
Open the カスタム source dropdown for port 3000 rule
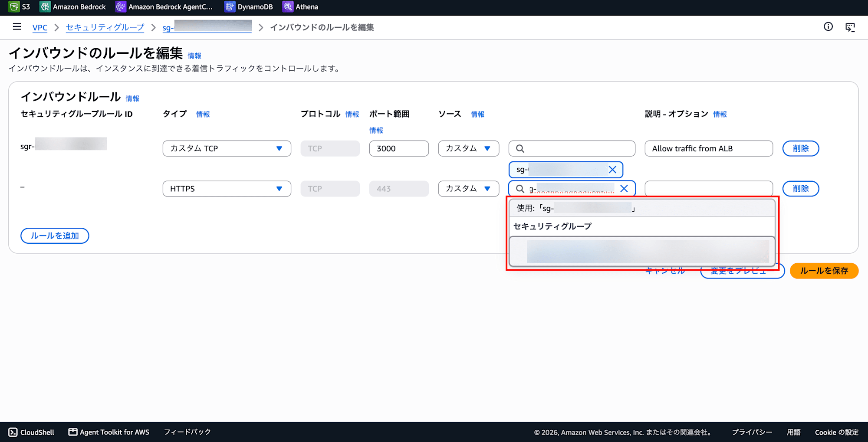click(x=468, y=148)
